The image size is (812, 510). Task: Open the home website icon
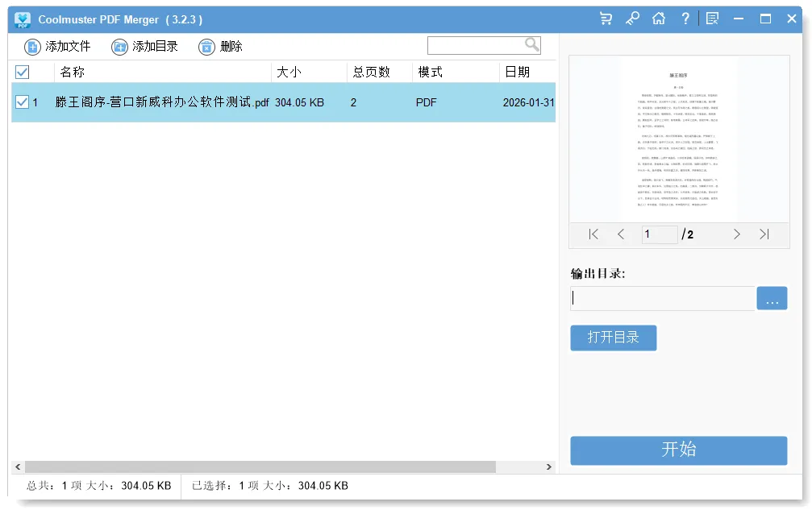[659, 19]
